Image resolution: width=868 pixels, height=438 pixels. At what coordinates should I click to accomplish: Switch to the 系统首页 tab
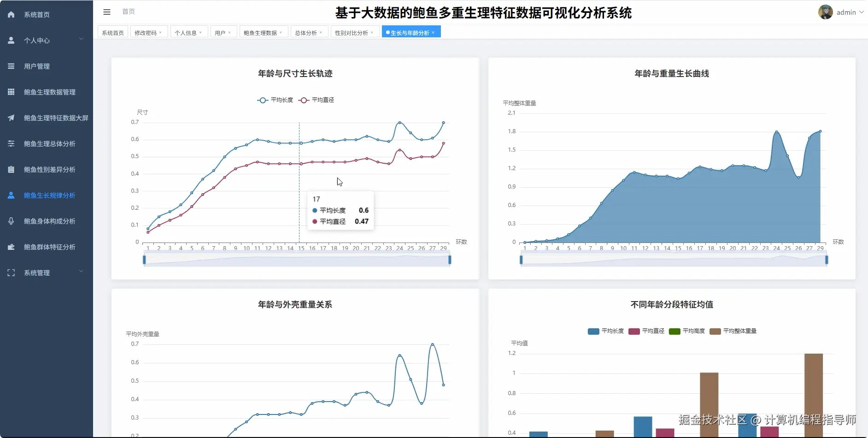click(113, 33)
